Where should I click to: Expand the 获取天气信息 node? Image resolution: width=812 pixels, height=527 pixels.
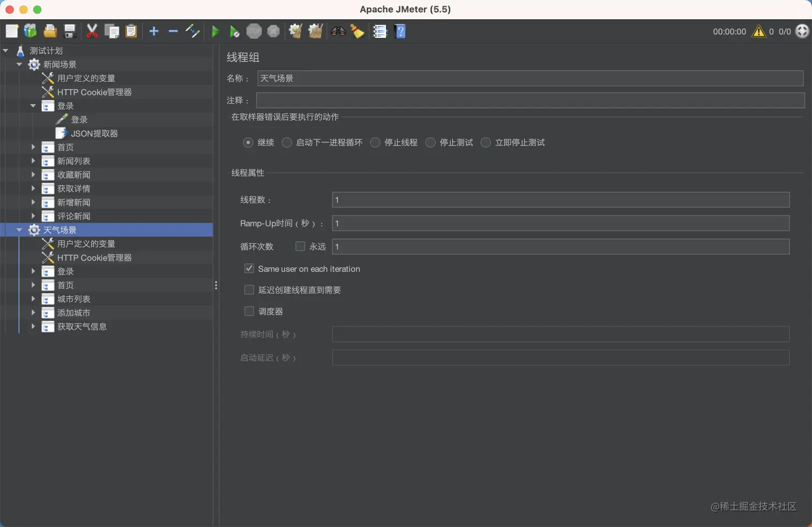click(x=33, y=326)
